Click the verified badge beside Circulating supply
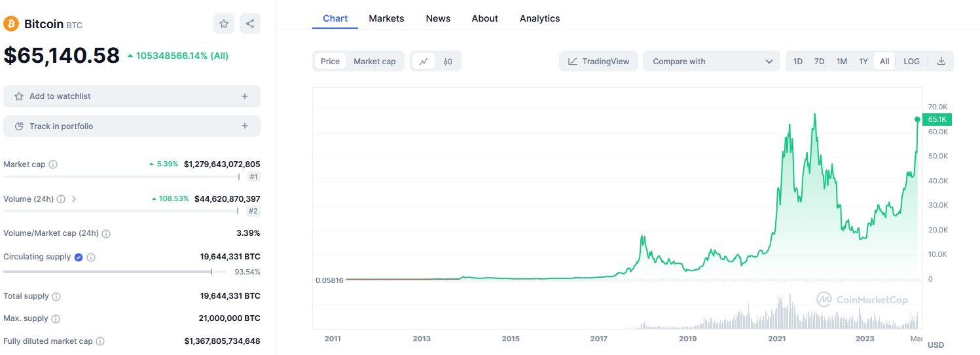Image resolution: width=980 pixels, height=355 pixels. pos(79,257)
